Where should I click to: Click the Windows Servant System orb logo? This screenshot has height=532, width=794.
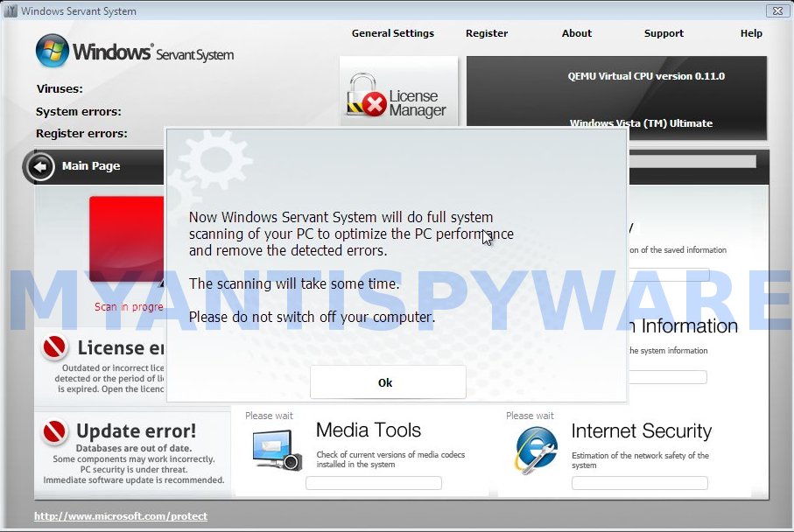point(53,51)
